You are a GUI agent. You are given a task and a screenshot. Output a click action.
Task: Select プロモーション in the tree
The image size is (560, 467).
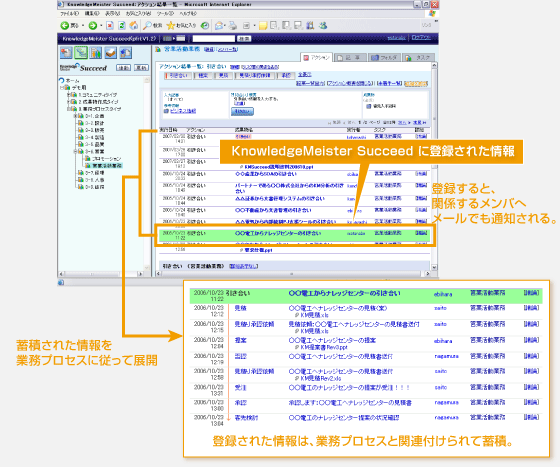point(107,159)
